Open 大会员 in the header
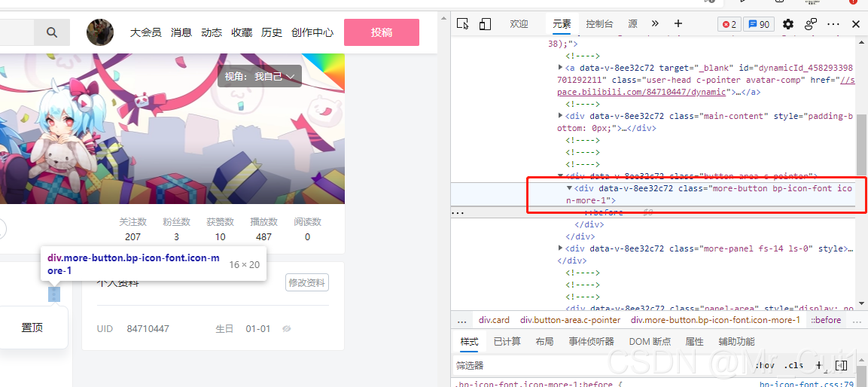This screenshot has height=387, width=868. pyautogui.click(x=145, y=32)
